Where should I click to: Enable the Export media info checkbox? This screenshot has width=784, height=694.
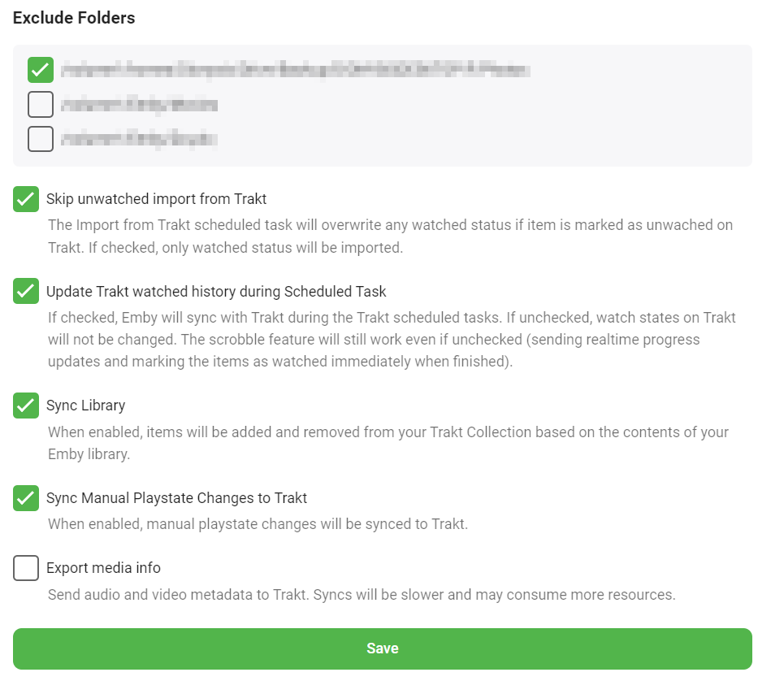26,567
